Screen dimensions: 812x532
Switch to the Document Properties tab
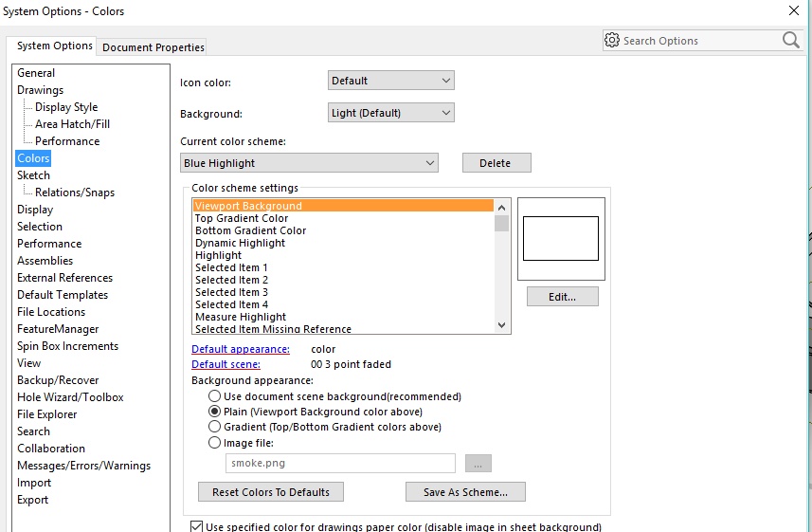tap(153, 47)
